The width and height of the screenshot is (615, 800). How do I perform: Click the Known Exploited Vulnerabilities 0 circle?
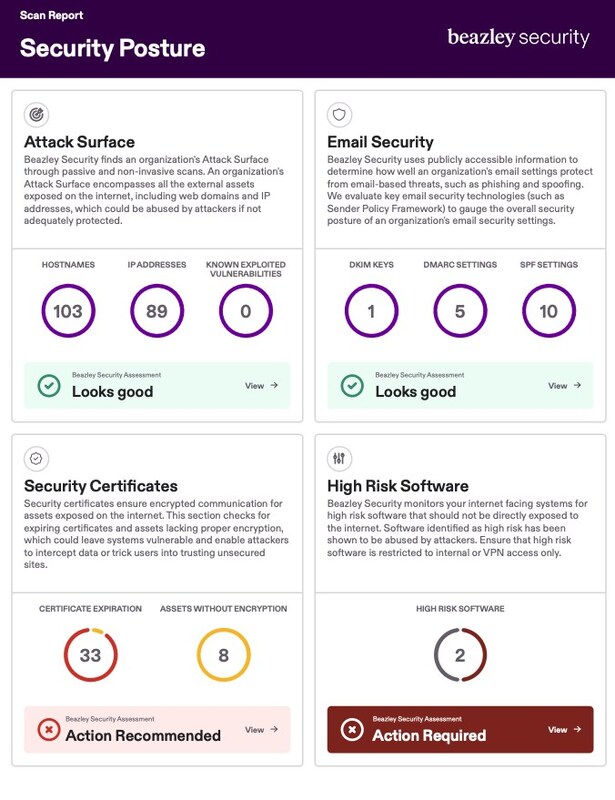246,311
